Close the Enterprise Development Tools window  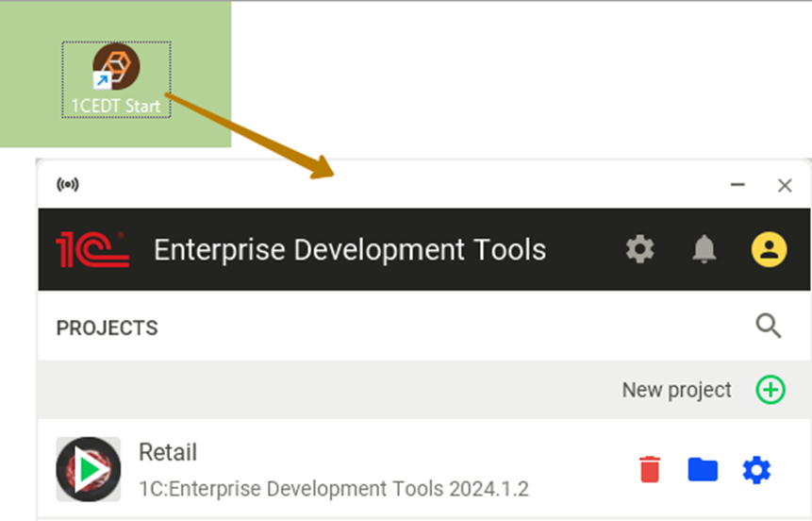point(785,185)
